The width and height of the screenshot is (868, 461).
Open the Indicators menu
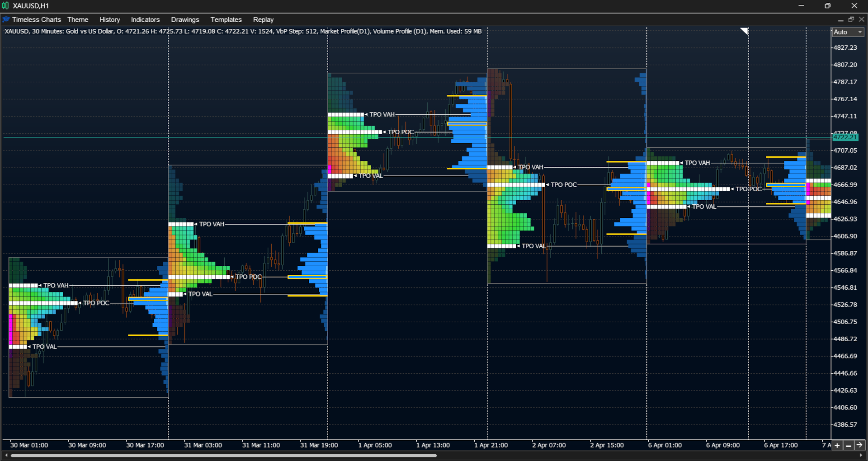[x=146, y=20]
